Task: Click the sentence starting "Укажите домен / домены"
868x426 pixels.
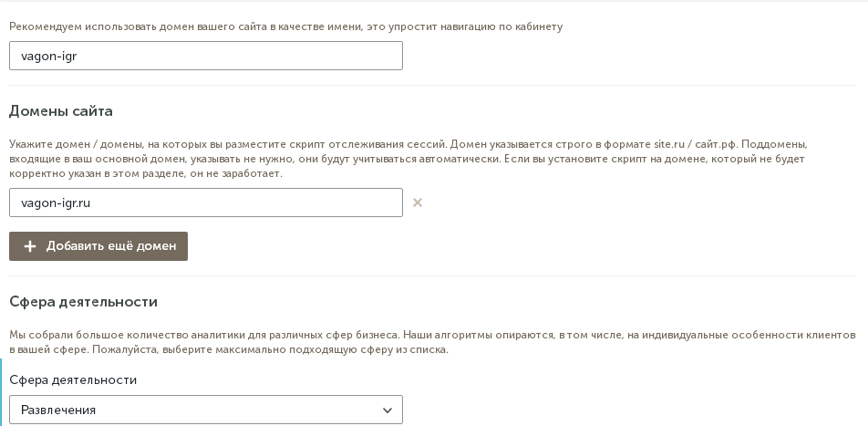Action: [x=182, y=144]
